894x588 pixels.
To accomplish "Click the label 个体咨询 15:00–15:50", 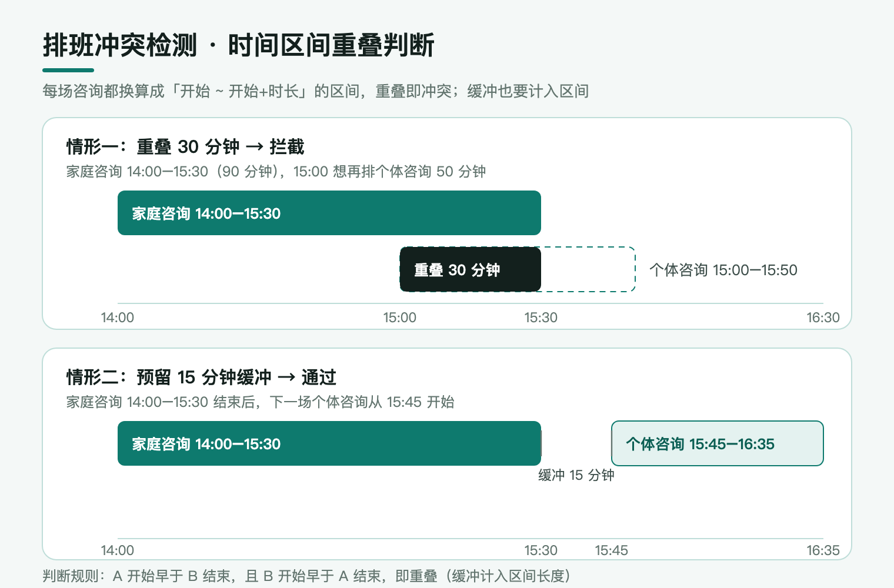I will click(x=723, y=270).
